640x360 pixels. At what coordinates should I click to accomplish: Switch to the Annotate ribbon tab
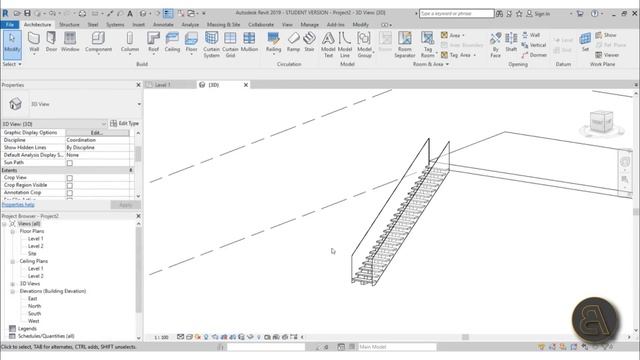[163, 24]
